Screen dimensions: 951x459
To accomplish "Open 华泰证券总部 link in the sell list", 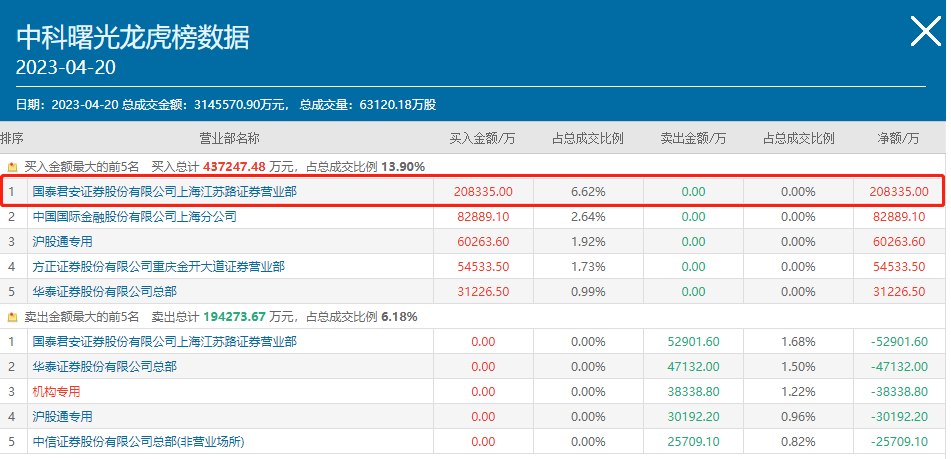I will click(104, 367).
